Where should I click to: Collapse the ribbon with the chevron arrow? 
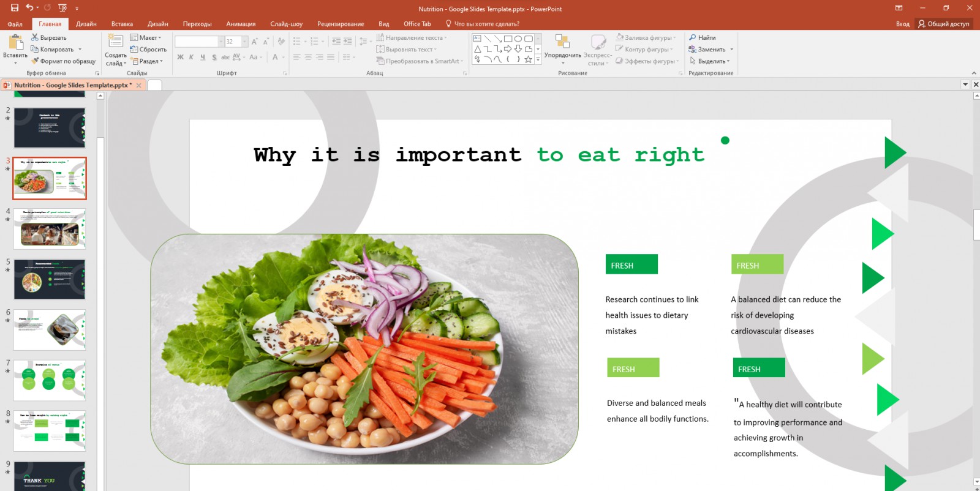(x=974, y=73)
